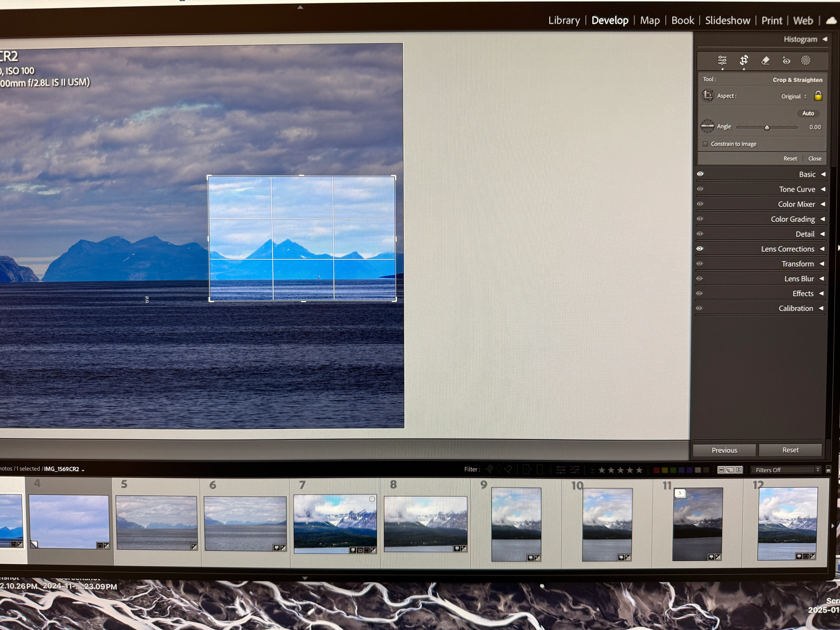Viewport: 840px width, 630px height.
Task: Toggle the aspect ratio lock padlock
Action: click(x=818, y=96)
